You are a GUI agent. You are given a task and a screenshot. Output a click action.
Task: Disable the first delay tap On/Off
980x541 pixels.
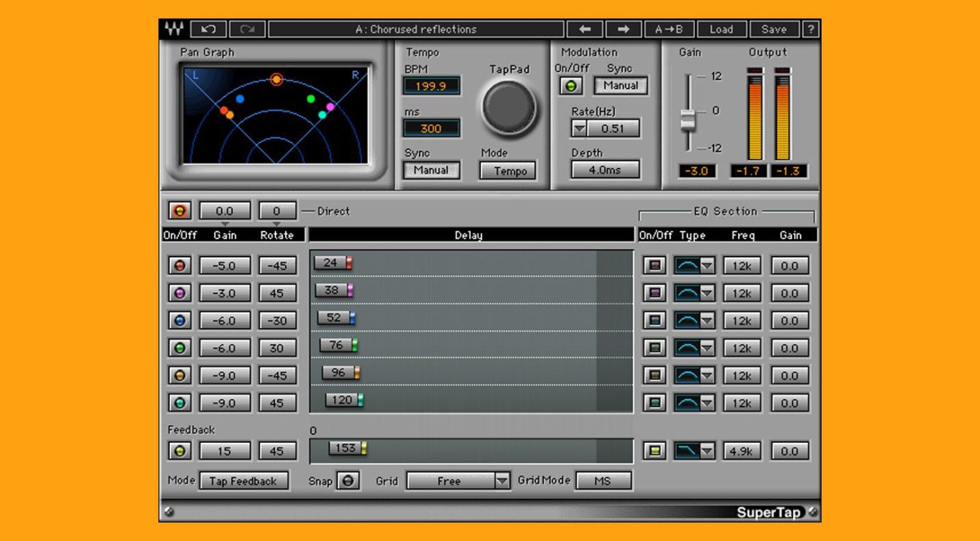pyautogui.click(x=180, y=265)
